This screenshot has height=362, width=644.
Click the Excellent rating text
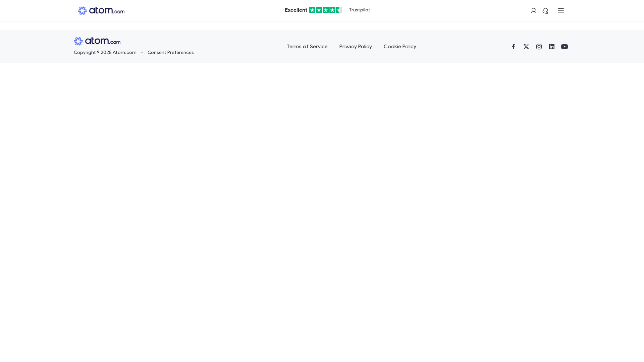click(296, 10)
